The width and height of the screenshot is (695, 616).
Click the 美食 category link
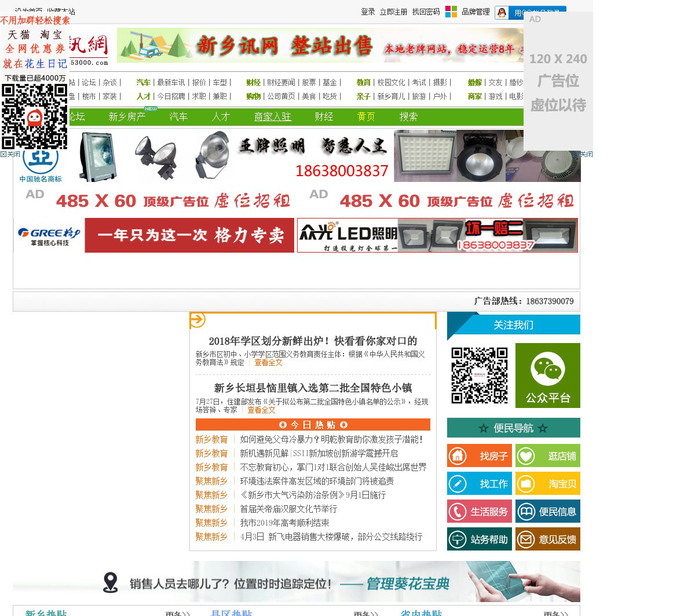coord(309,96)
